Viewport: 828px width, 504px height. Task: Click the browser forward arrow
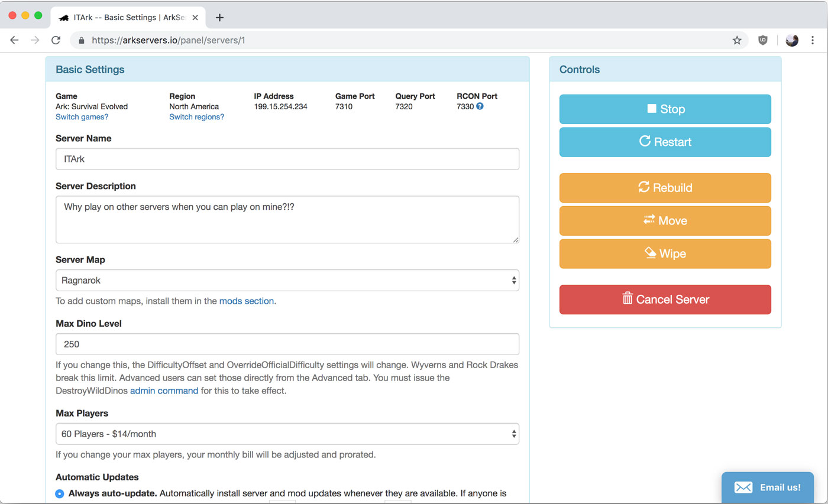tap(35, 40)
